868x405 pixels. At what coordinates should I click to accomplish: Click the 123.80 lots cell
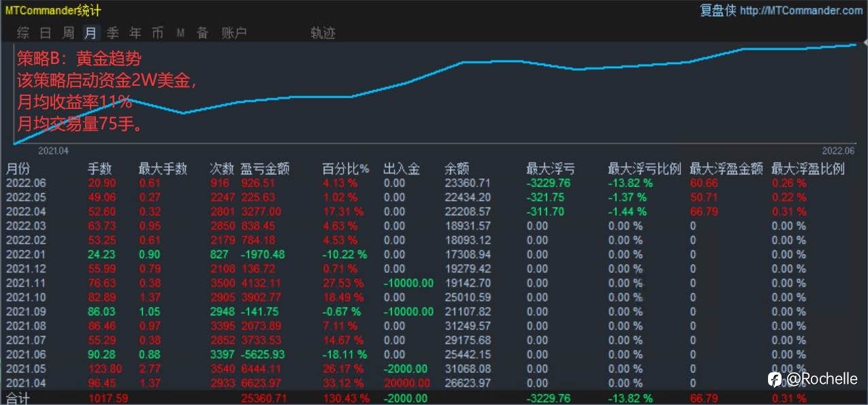[104, 369]
